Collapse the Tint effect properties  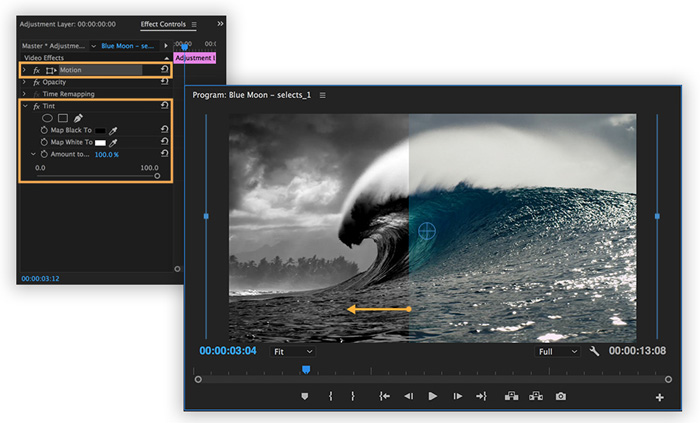pyautogui.click(x=25, y=106)
